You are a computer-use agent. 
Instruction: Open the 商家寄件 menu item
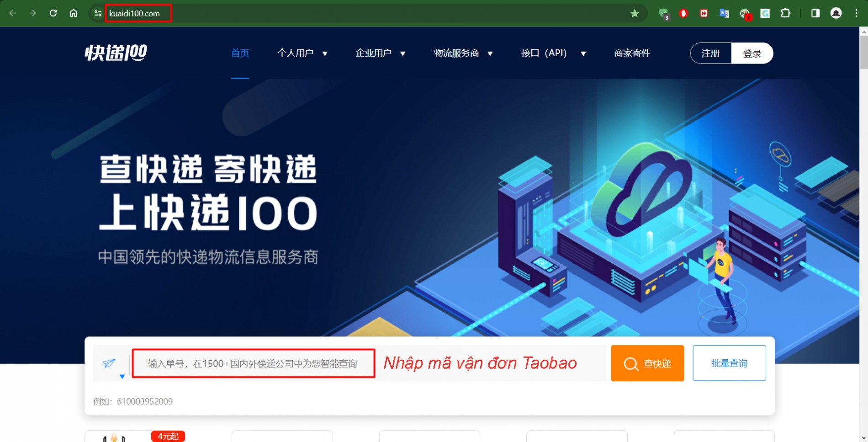coord(632,53)
